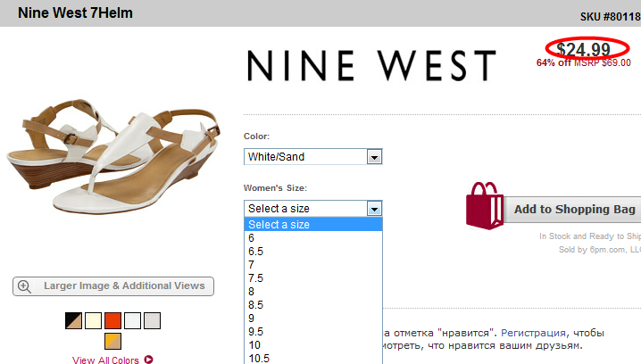Click the 'Women's Size:' label
641x364 pixels.
tap(275, 188)
